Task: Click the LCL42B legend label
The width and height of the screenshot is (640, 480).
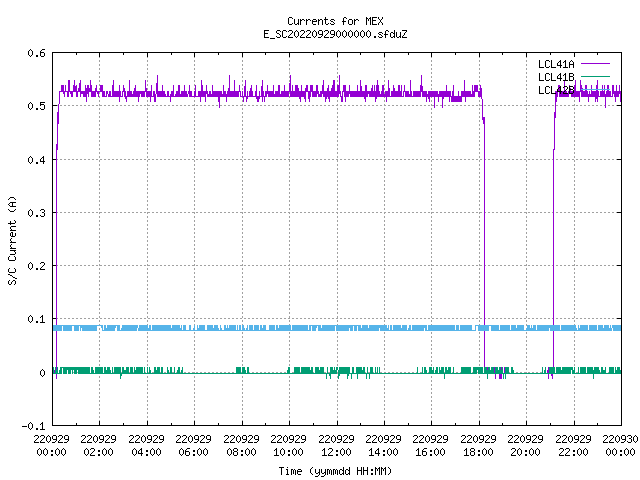Action: tap(556, 90)
